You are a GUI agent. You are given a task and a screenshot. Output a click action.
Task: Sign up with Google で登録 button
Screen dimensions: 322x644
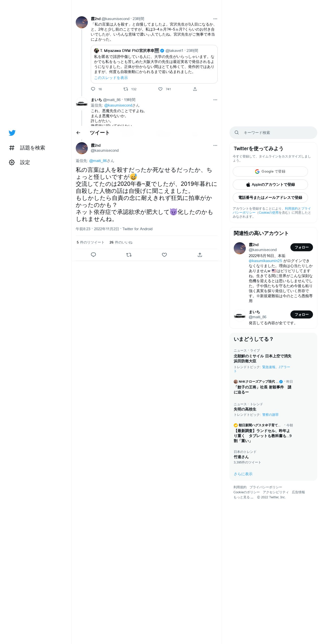(x=270, y=172)
